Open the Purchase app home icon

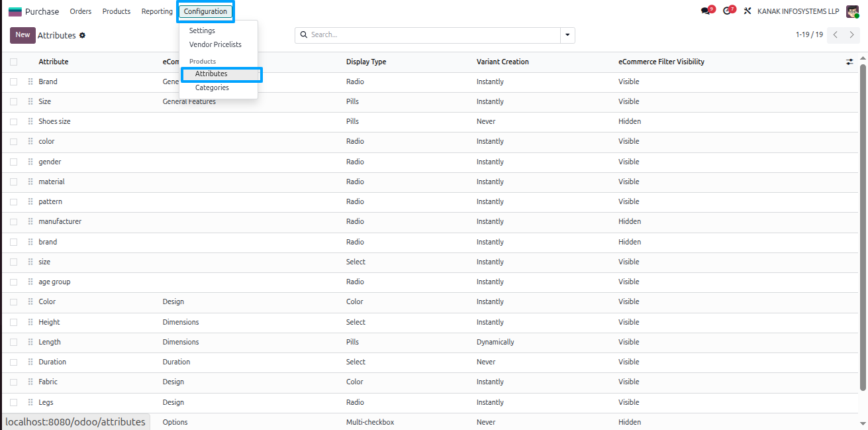click(x=15, y=11)
